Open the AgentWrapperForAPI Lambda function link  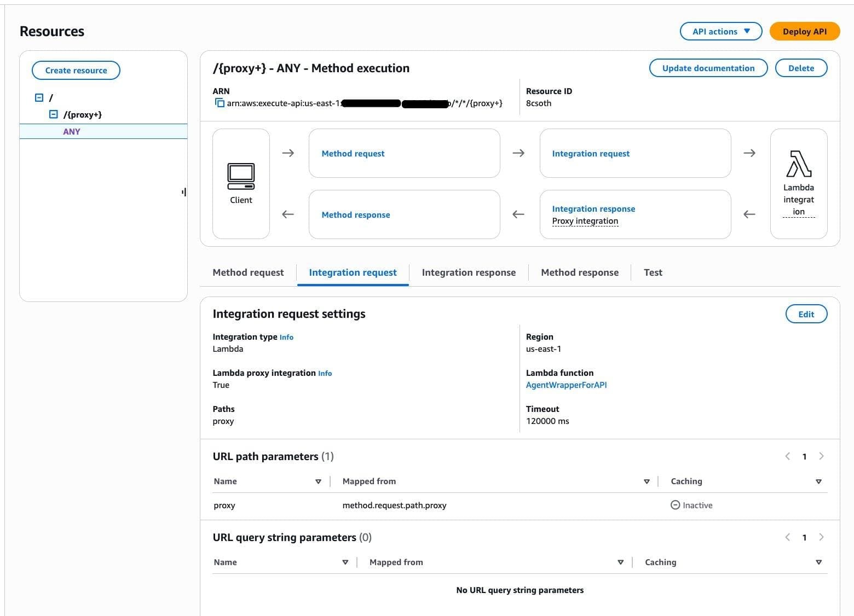(566, 385)
